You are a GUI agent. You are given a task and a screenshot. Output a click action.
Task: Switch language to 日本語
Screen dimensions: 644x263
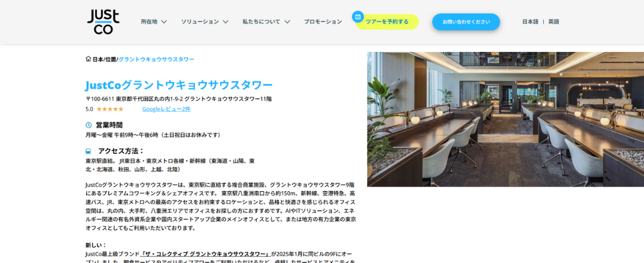pos(530,22)
